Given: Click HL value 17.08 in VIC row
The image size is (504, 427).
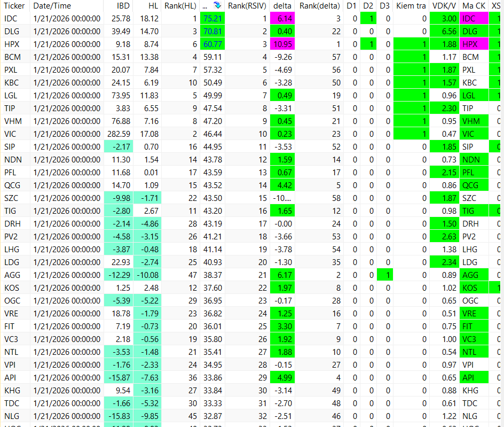Looking at the screenshot, I should click(x=149, y=134).
